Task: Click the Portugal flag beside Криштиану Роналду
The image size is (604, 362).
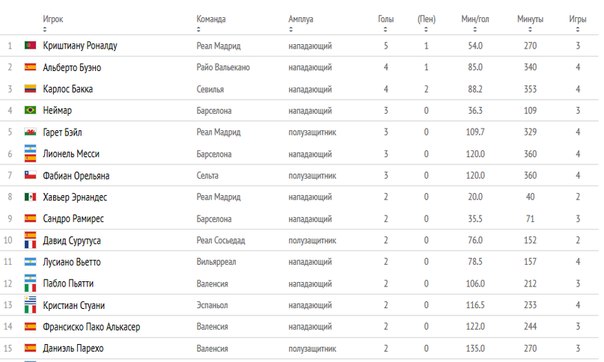Action: 30,45
